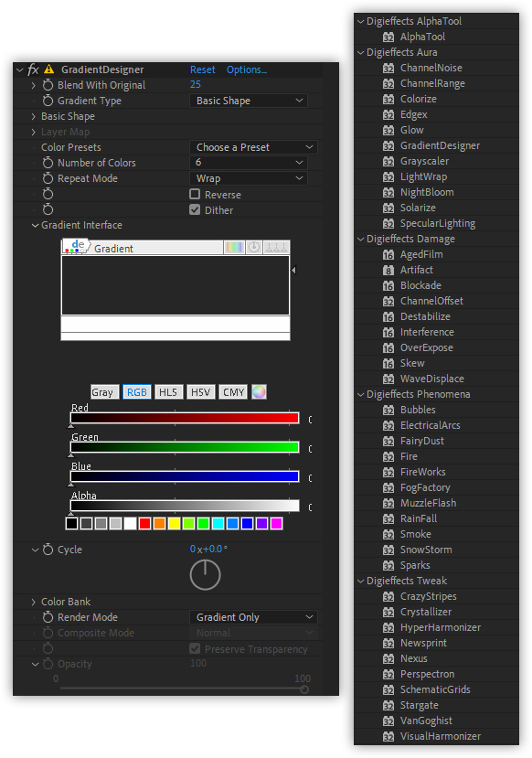Click the AlphaTool 32-bit effect icon
Image resolution: width=532 pixels, height=758 pixels.
(x=388, y=37)
